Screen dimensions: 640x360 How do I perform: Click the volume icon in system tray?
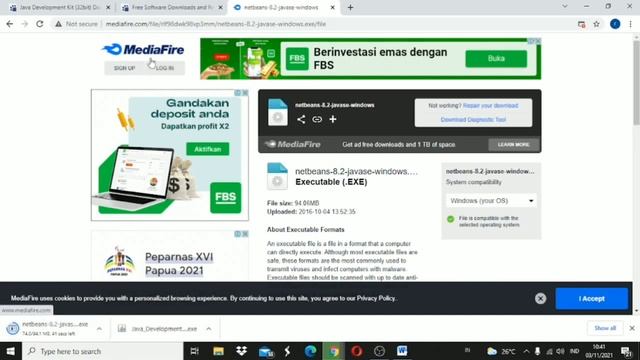[560, 351]
